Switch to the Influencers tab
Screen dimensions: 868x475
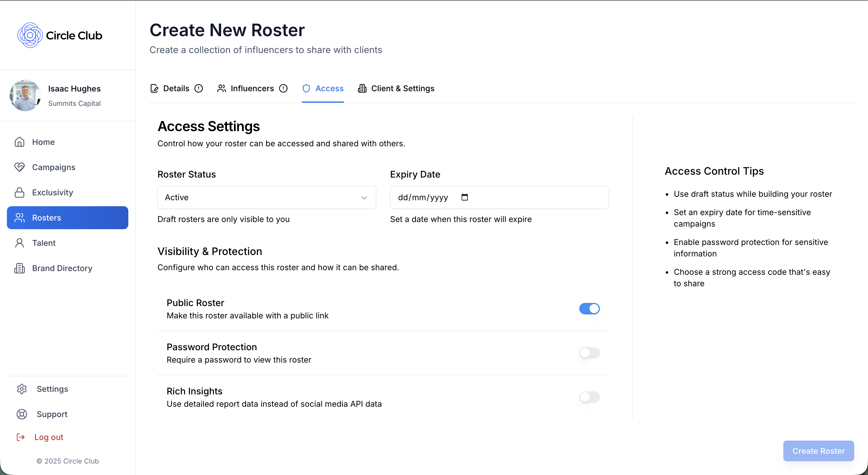click(x=252, y=88)
